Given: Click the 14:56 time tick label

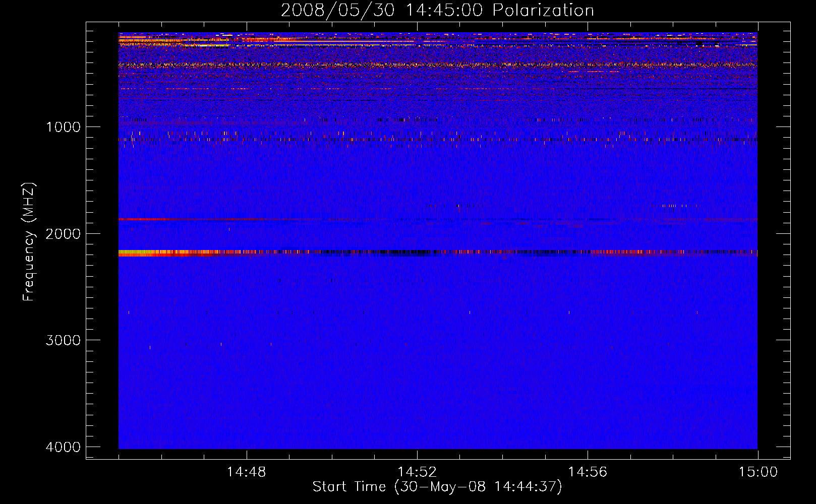Looking at the screenshot, I should click(x=588, y=472).
